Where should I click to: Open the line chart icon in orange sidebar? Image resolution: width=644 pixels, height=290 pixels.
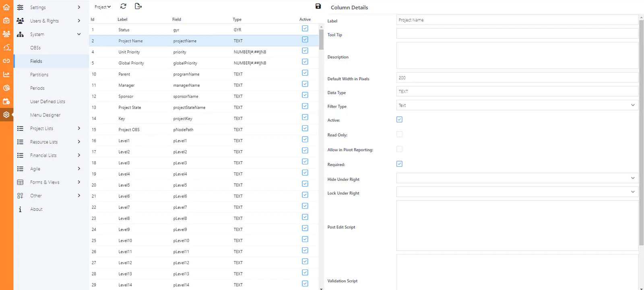coord(6,75)
